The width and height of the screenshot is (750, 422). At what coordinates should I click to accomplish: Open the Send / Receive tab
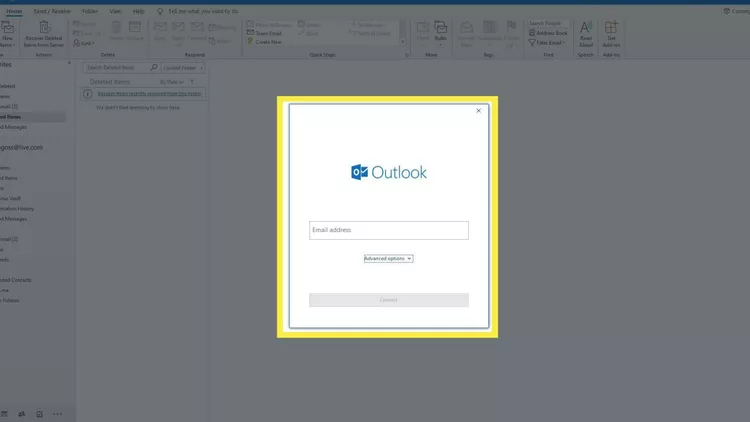coord(52,11)
